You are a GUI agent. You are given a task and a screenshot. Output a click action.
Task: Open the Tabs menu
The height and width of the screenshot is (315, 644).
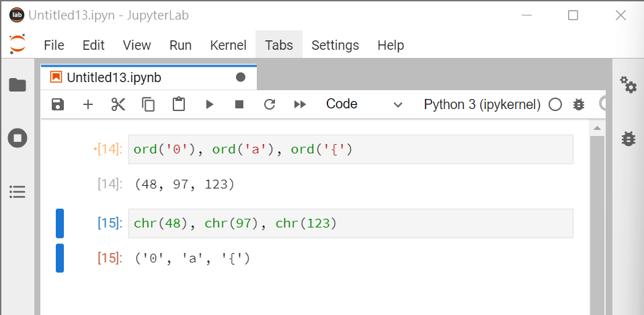pyautogui.click(x=279, y=45)
